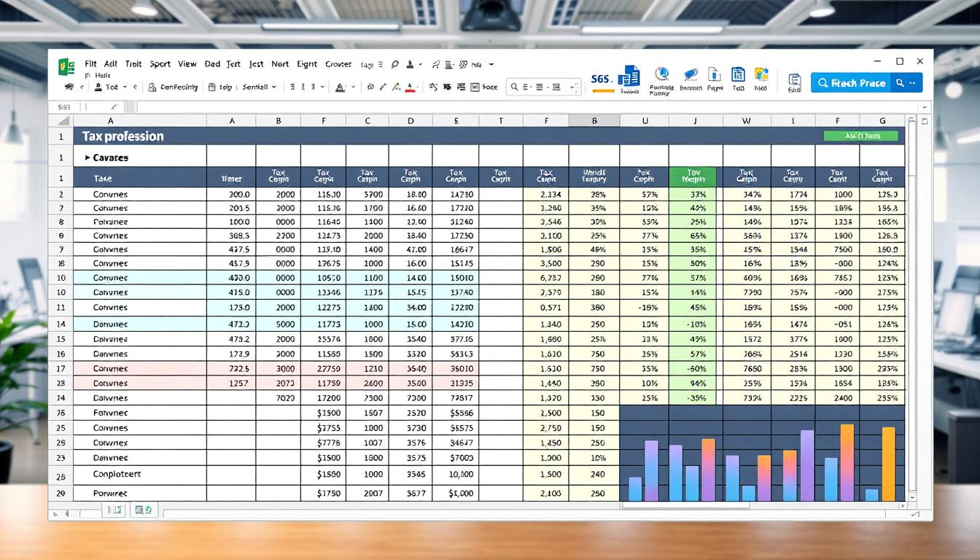
Task: Click into the formula bar field
Action: 526,107
